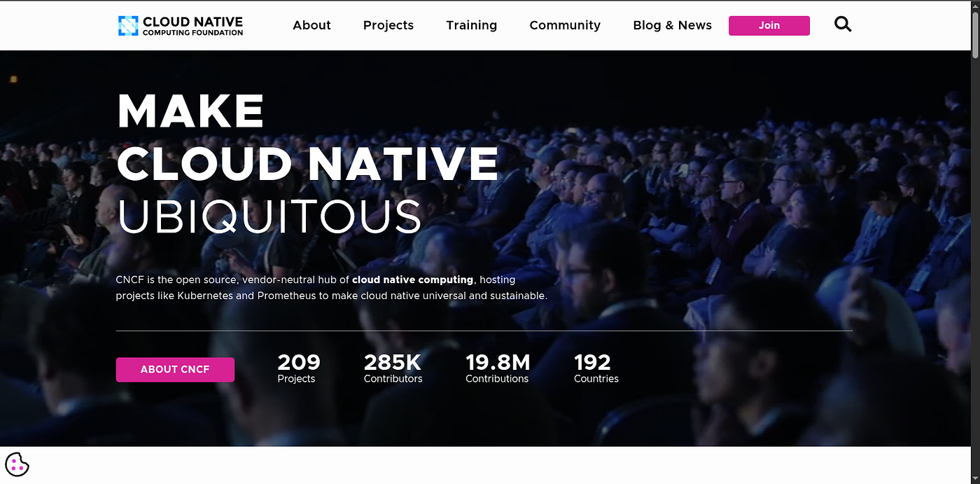Open the Training menu

(472, 25)
